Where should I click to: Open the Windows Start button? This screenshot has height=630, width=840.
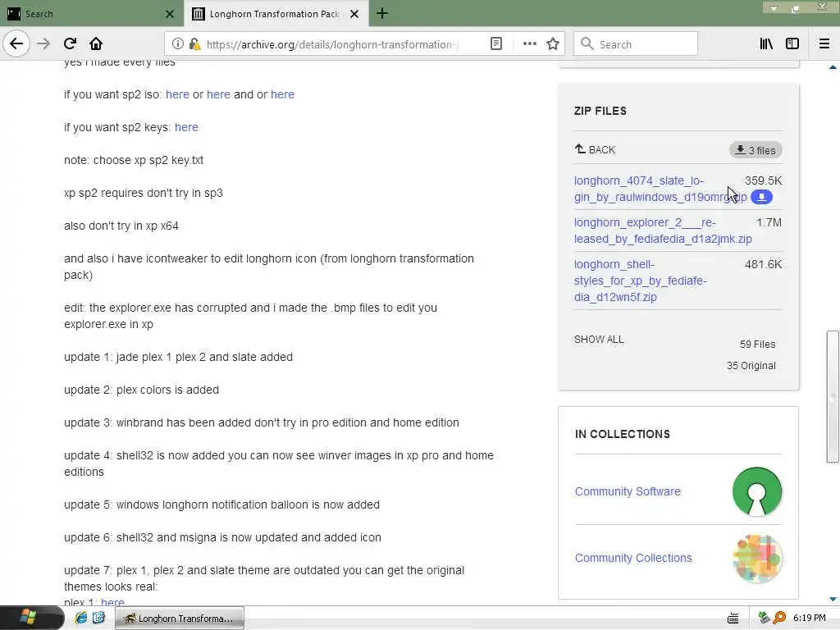click(32, 618)
